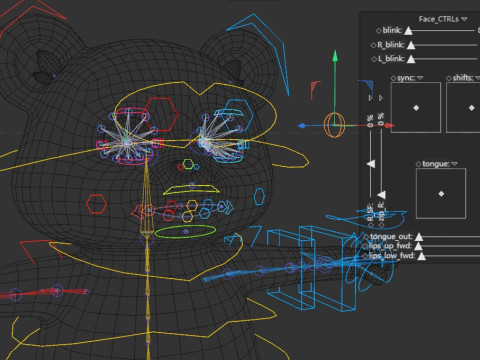Image resolution: width=480 pixels, height=360 pixels.
Task: Click the sync 2D pad center handle
Action: tap(416, 108)
